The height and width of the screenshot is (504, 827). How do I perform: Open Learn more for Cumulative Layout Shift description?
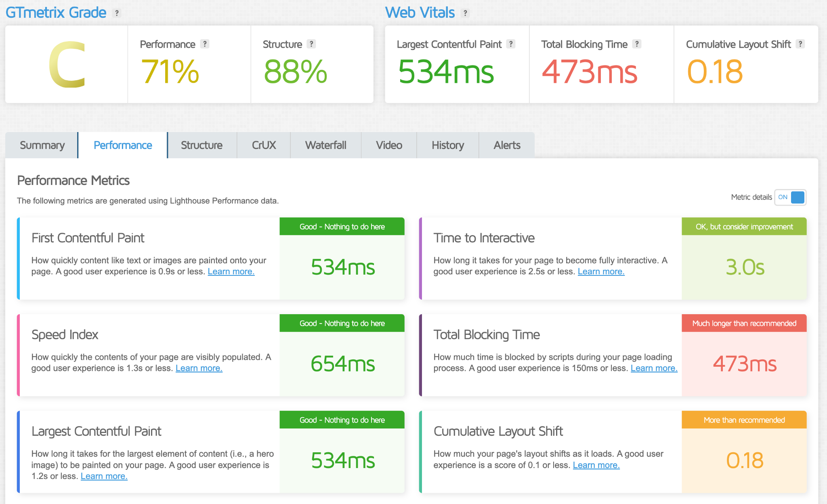596,465
